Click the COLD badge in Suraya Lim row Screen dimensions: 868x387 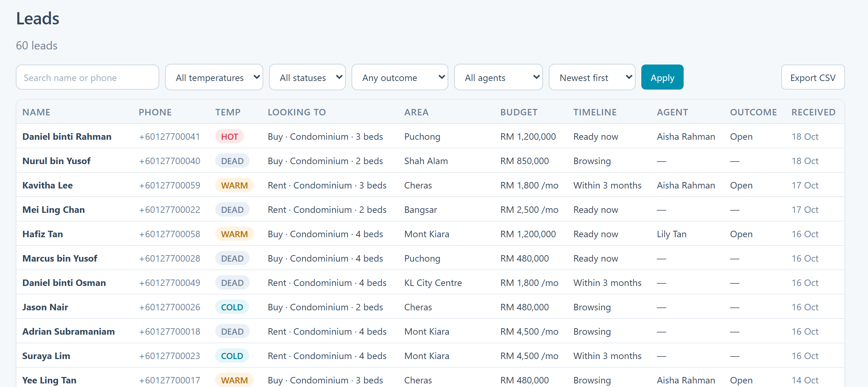[232, 356]
